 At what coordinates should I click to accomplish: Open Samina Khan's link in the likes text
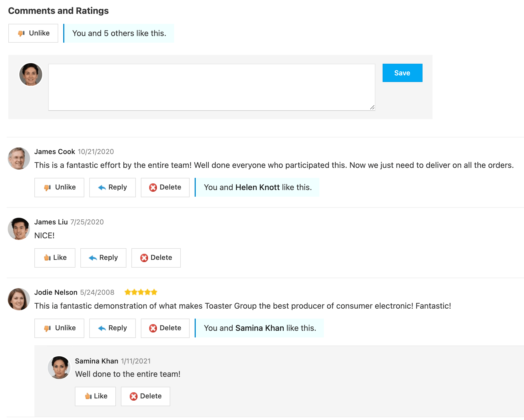click(x=260, y=328)
